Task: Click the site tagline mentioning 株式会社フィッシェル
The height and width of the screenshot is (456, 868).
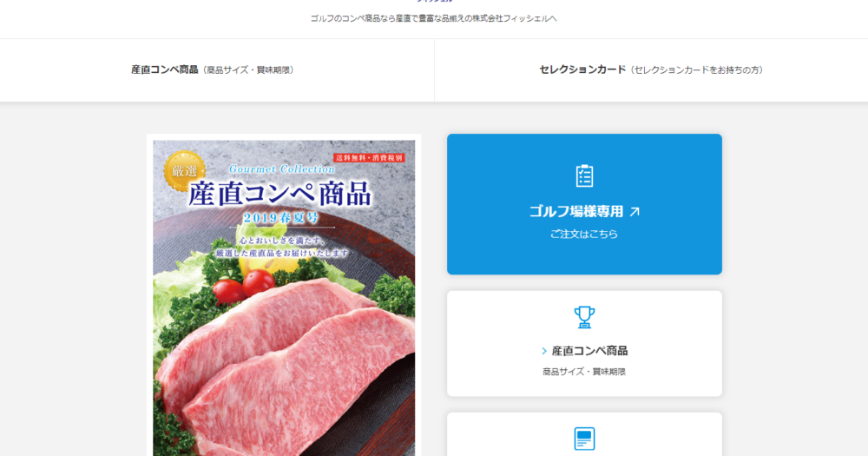Action: (433, 18)
